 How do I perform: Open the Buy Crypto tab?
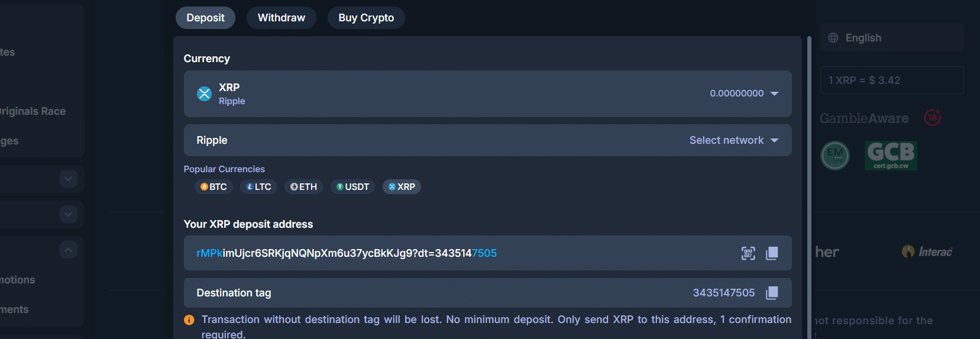(x=366, y=18)
